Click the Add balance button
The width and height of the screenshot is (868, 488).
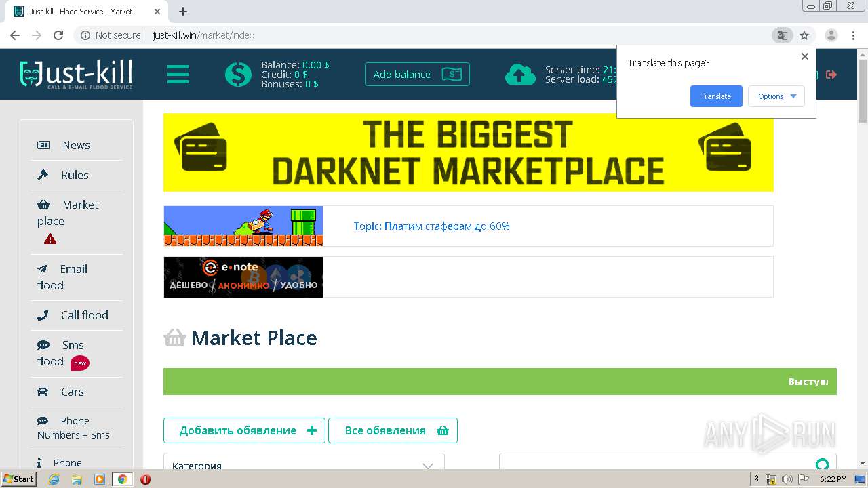coord(417,75)
